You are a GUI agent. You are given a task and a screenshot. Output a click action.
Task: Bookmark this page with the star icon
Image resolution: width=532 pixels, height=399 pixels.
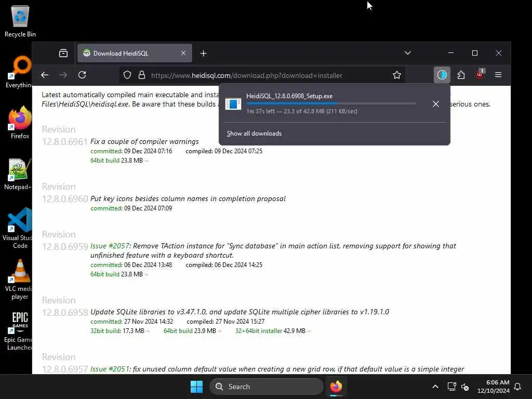[x=396, y=75]
